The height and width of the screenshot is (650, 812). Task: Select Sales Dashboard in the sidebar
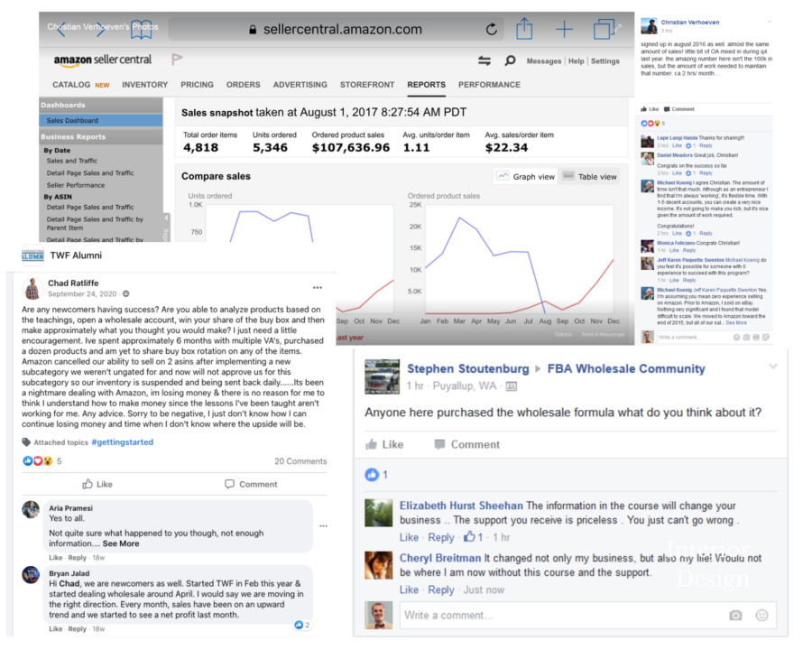click(x=100, y=120)
